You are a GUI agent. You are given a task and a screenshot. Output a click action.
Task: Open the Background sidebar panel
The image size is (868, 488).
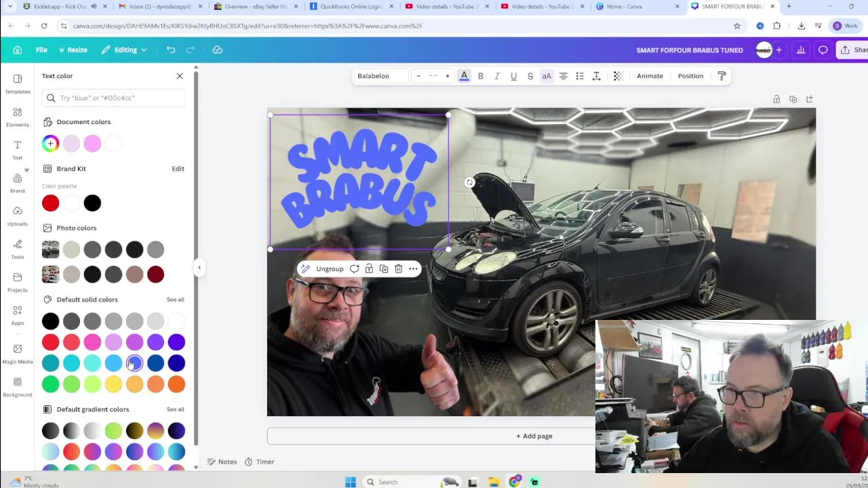point(17,387)
